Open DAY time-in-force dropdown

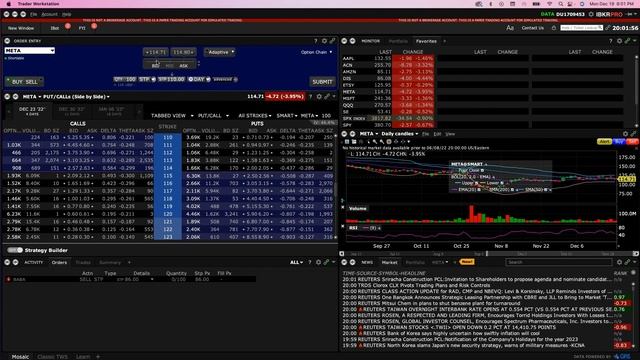coord(199,79)
